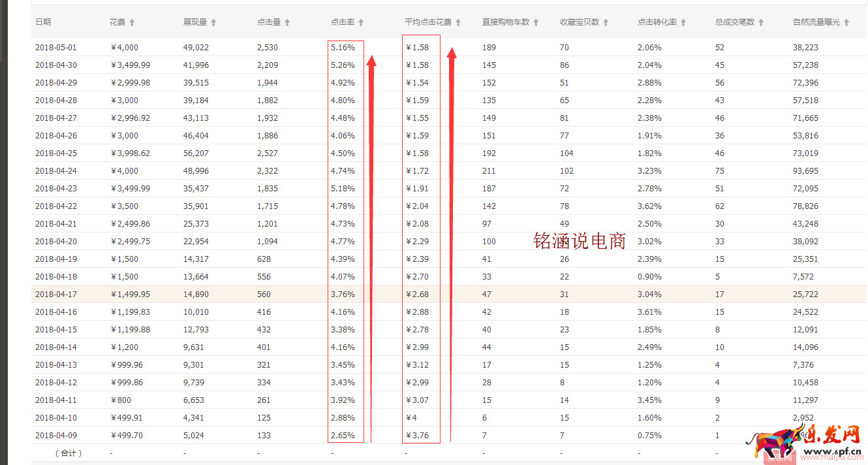Toggle sort order for 自然流量曝光

coord(846,22)
